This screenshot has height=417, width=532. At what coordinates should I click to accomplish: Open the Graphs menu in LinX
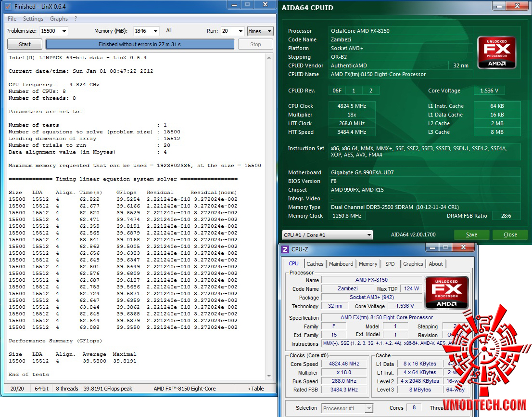pos(59,19)
